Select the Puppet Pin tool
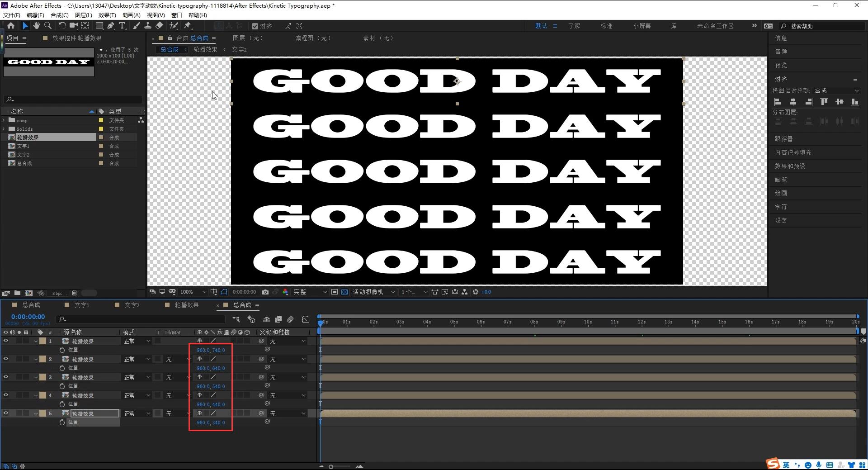This screenshot has height=470, width=868. pyautogui.click(x=188, y=26)
